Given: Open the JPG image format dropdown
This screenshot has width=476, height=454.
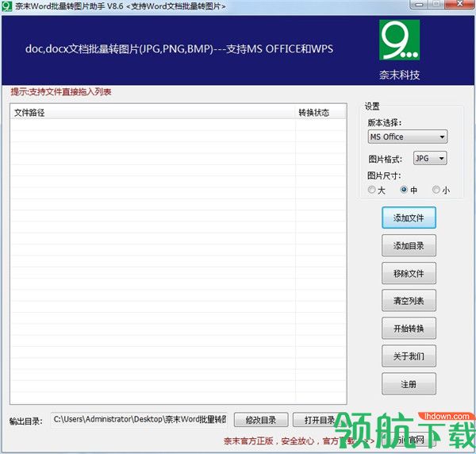Looking at the screenshot, I should click(430, 158).
